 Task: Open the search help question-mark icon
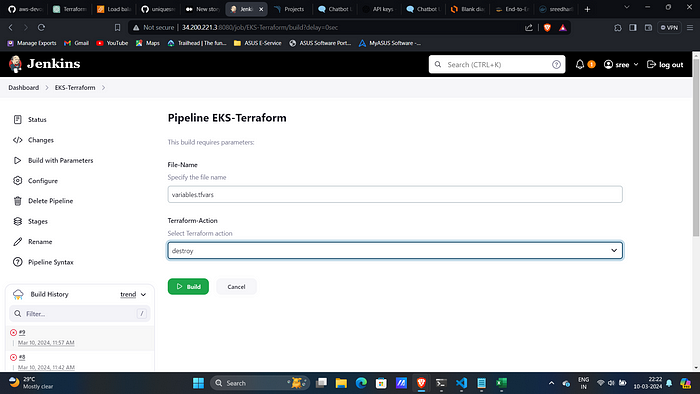pos(556,64)
